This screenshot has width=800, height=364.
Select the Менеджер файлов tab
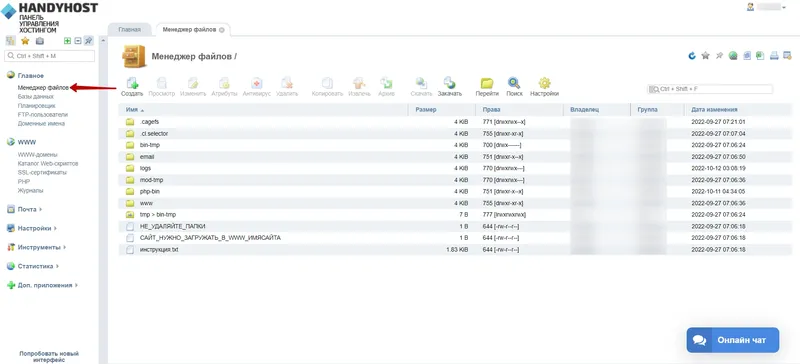point(189,30)
